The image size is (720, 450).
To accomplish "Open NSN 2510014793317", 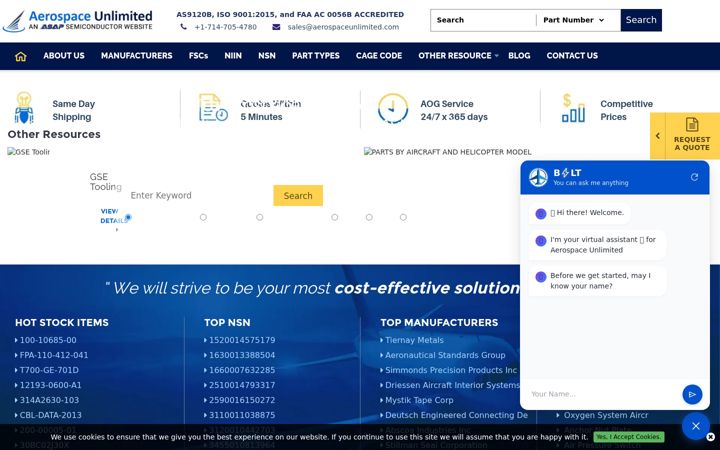I will [x=242, y=385].
